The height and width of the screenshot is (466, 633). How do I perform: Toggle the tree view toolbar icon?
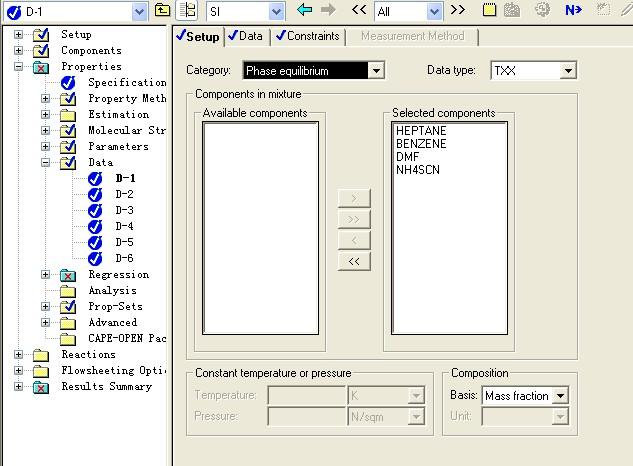coord(187,10)
